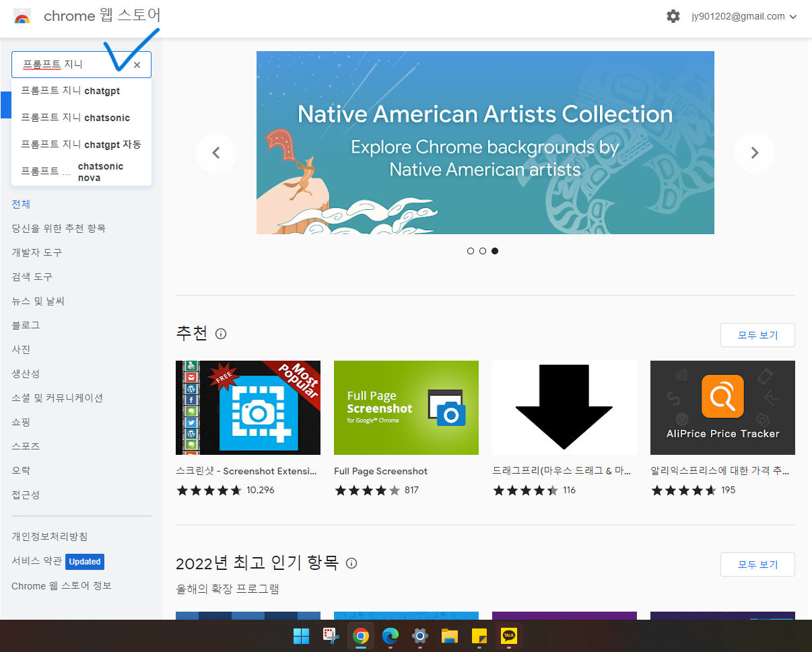Screen dimensions: 812x652
Task: Choose suggestion 프롬프트 지니 chatgpt 자동
Action: pos(81,145)
